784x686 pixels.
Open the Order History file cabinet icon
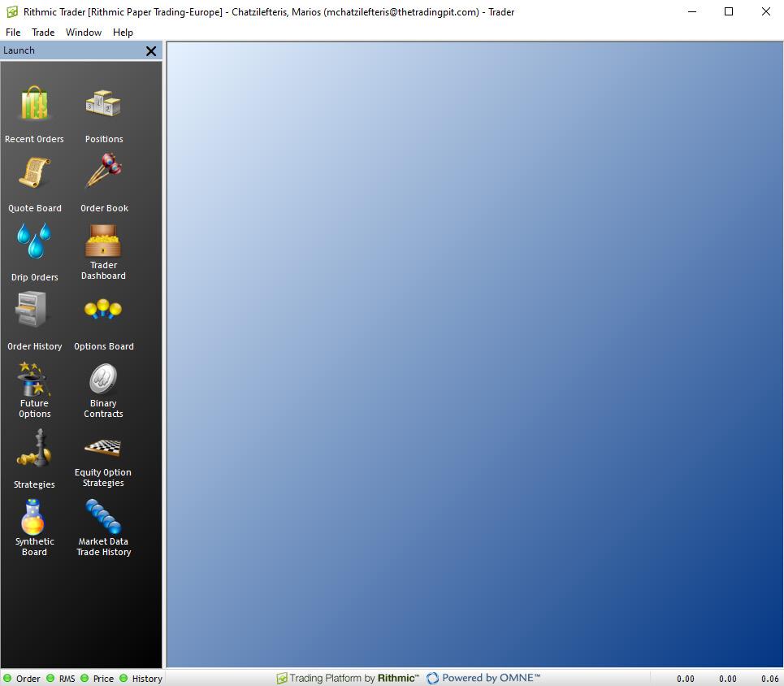31,309
